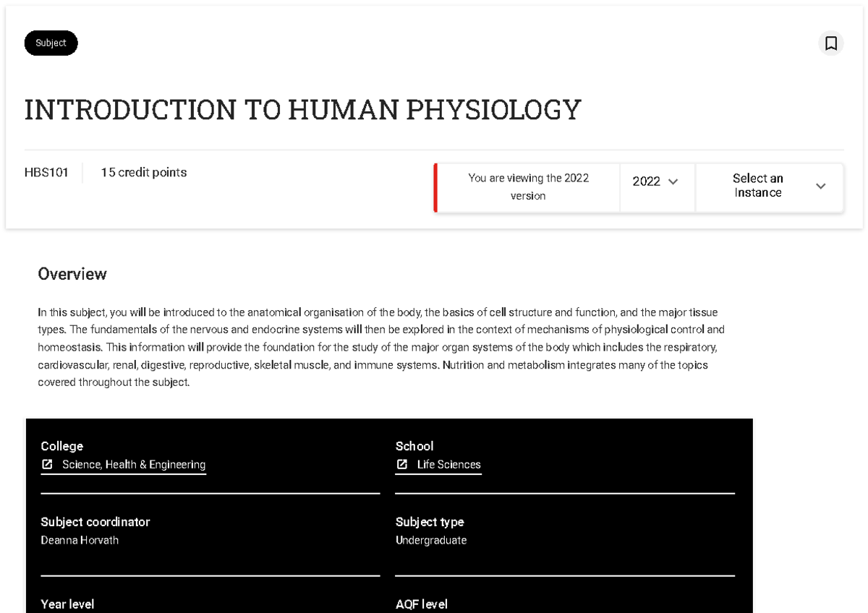Click the Introduction to Human Physiology title

click(302, 110)
